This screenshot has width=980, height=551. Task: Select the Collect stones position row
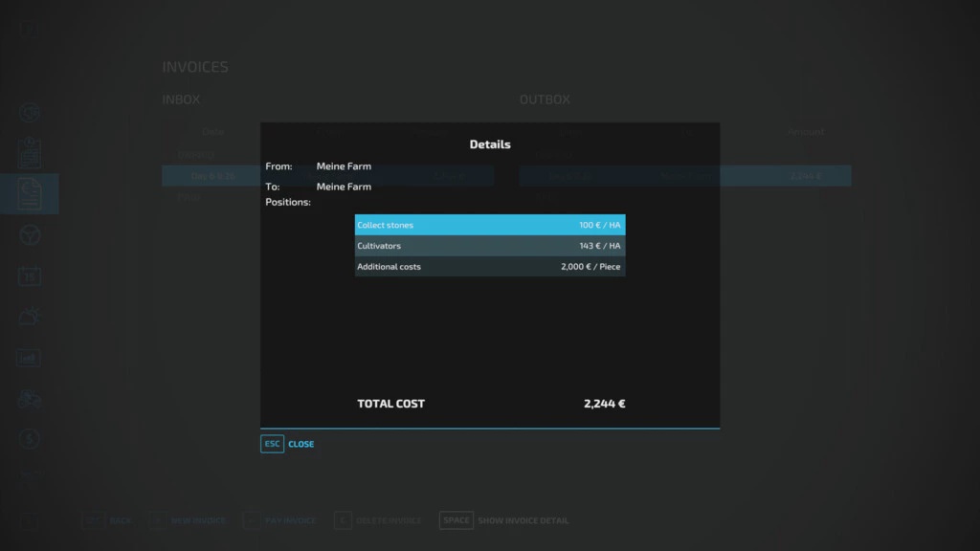pos(489,225)
